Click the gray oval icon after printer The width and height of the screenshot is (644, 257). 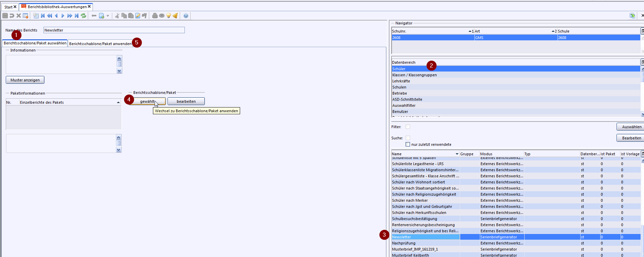click(162, 16)
